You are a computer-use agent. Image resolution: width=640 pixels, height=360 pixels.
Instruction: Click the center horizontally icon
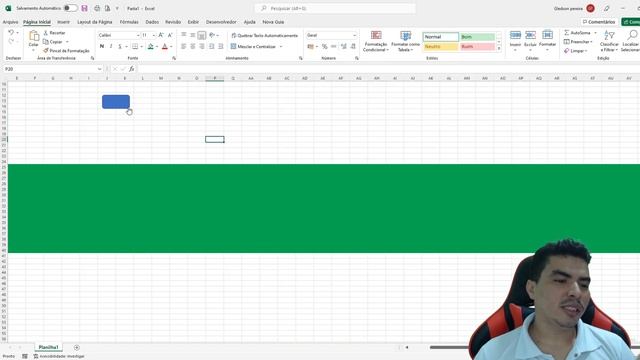[x=193, y=47]
